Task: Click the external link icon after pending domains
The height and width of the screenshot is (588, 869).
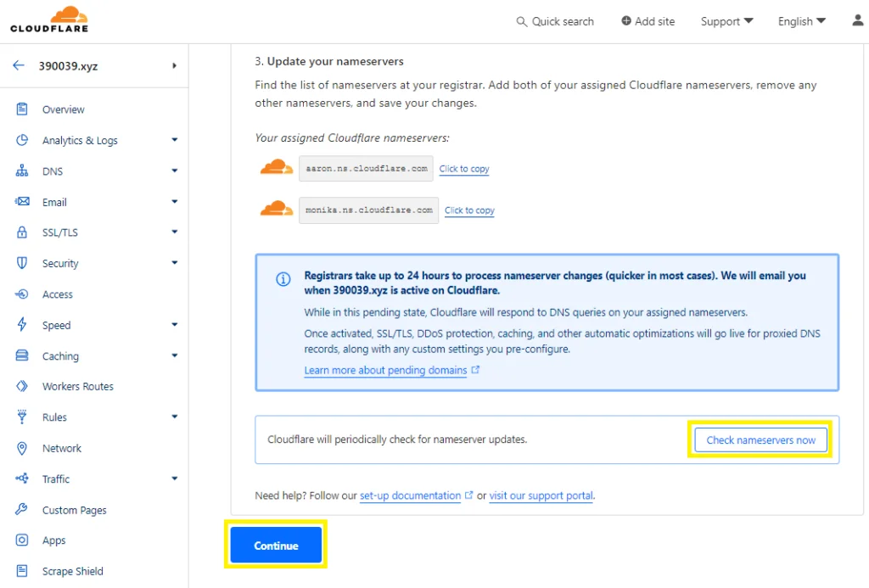Action: 475,369
